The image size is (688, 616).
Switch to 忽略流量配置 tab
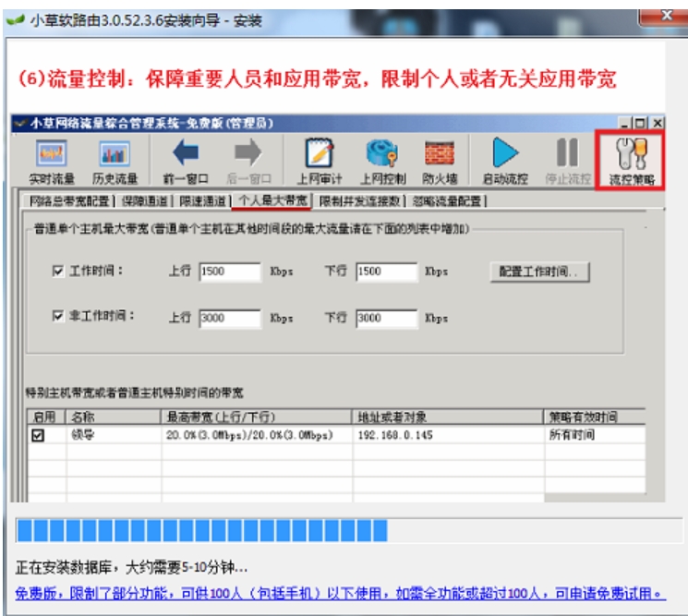coord(448,201)
